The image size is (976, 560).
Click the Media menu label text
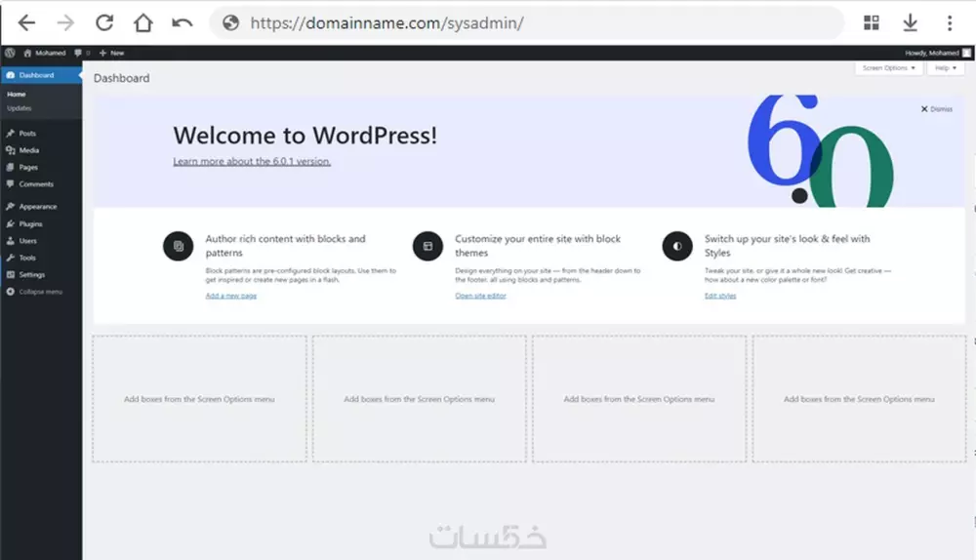(28, 150)
